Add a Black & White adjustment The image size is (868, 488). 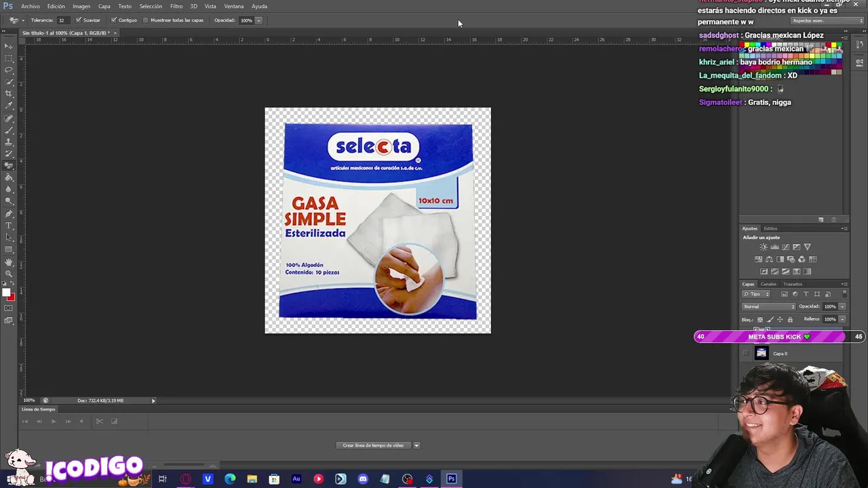click(x=780, y=259)
